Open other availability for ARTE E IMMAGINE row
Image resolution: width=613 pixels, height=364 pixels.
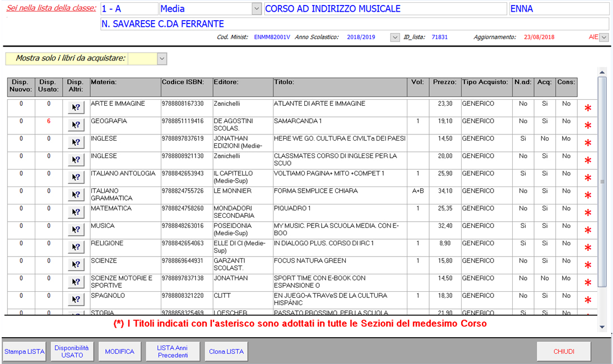[x=76, y=107]
